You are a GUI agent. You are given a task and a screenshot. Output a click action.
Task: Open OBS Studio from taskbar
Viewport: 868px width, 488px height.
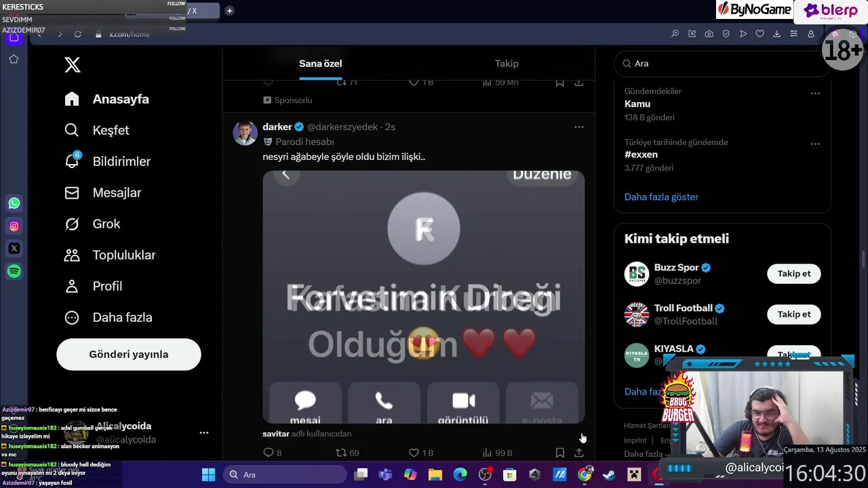pos(485,474)
